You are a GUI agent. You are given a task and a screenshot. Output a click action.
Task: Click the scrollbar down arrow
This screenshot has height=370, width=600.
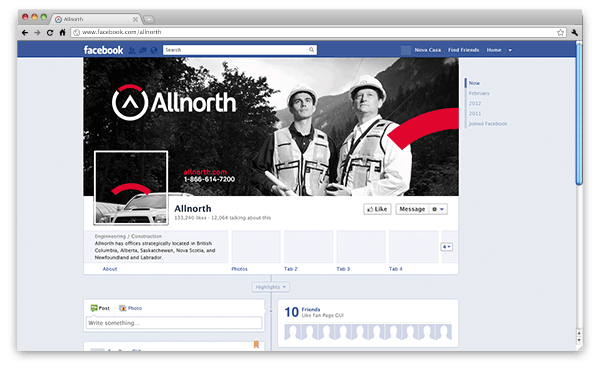(579, 340)
